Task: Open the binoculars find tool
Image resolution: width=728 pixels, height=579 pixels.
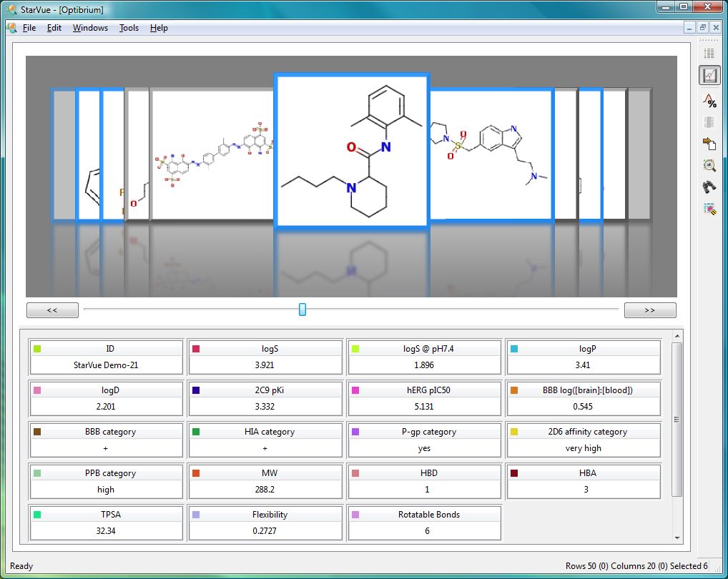Action: [709, 187]
